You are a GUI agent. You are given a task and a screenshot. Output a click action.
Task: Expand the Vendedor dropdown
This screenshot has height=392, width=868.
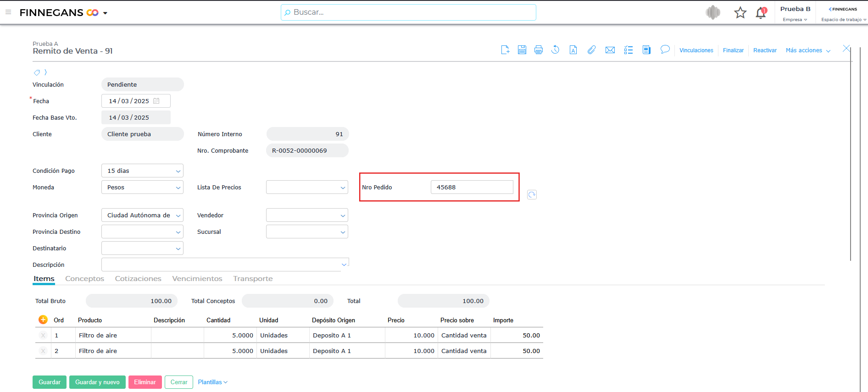pos(343,215)
